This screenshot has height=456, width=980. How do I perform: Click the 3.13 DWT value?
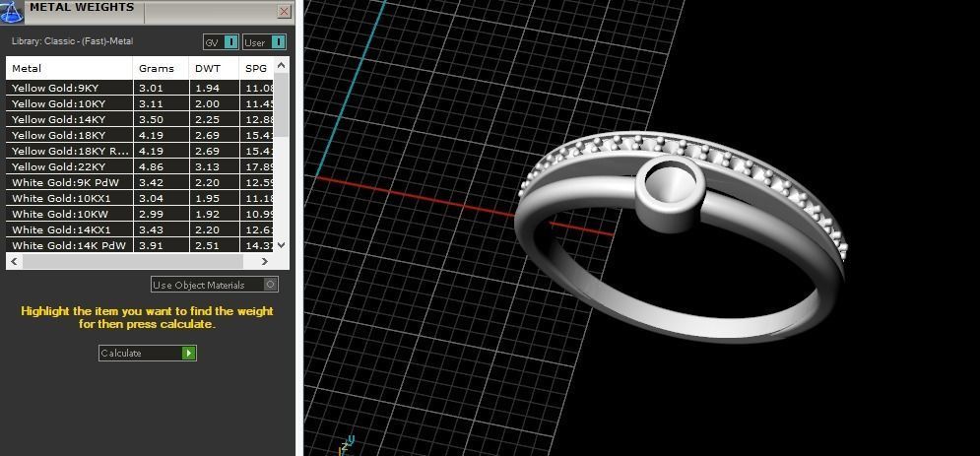207,166
